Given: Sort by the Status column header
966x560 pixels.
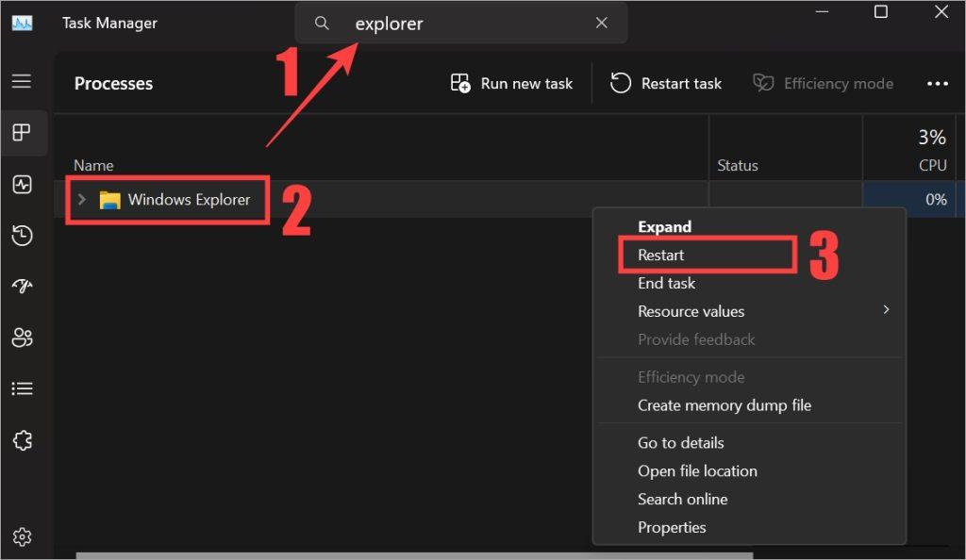Looking at the screenshot, I should [738, 166].
